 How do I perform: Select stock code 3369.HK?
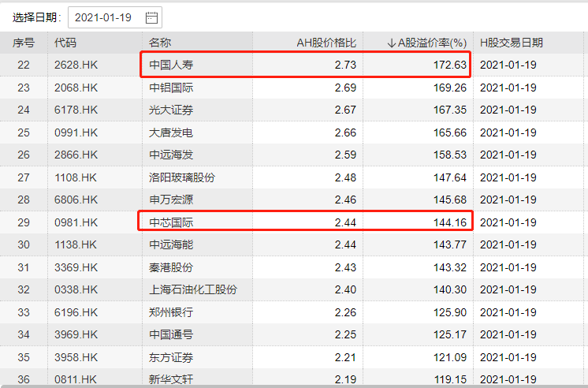click(x=76, y=267)
